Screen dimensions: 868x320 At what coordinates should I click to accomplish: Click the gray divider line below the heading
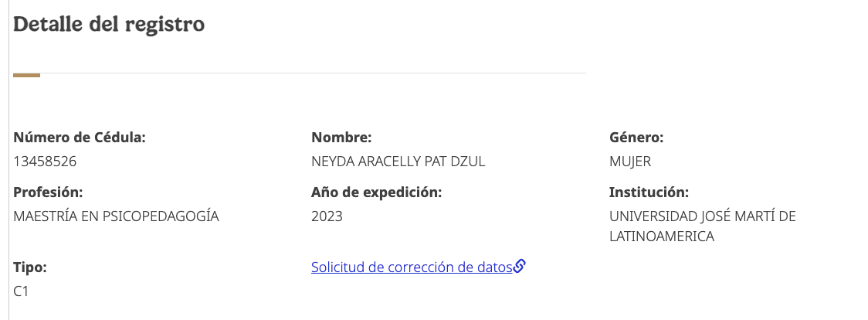(x=309, y=73)
